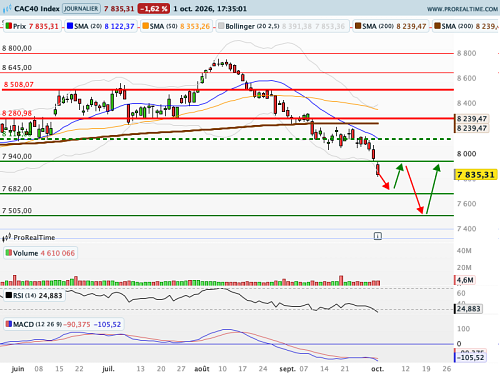Click 8 000 on the price axis
Screen dimensions: 500x375
[x=467, y=154]
